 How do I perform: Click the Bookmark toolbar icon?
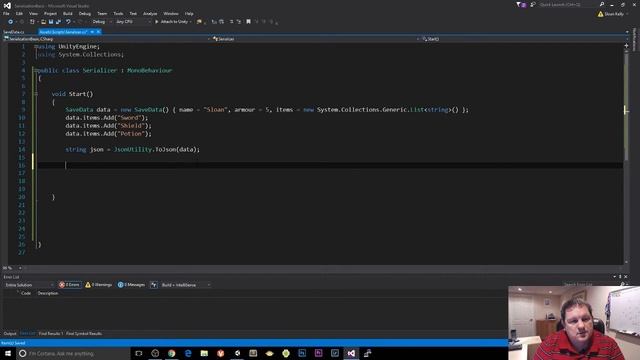click(248, 22)
